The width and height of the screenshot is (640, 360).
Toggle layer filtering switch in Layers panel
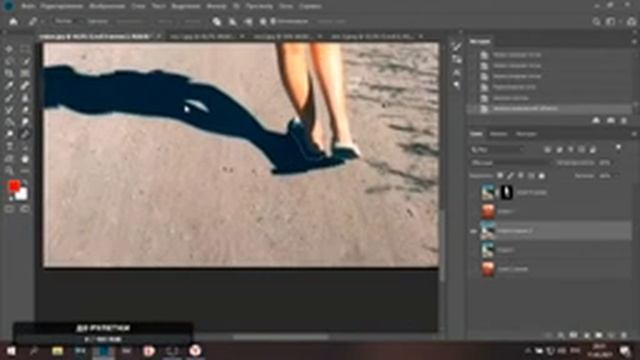point(618,148)
